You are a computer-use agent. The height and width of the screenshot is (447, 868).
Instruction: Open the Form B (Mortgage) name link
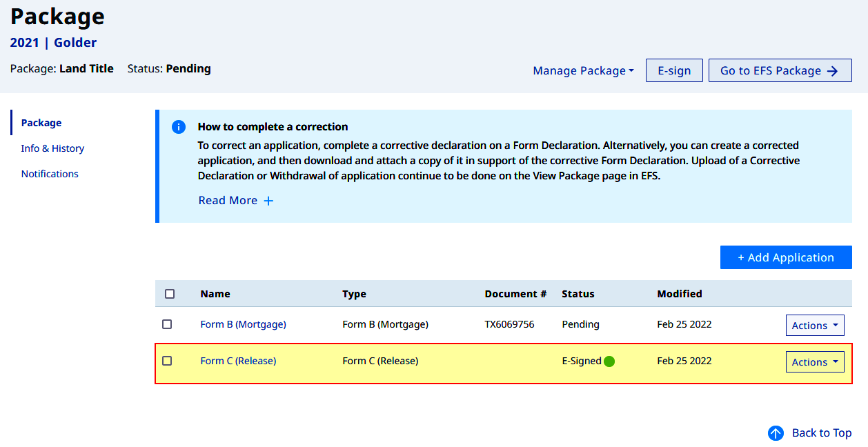pyautogui.click(x=243, y=324)
